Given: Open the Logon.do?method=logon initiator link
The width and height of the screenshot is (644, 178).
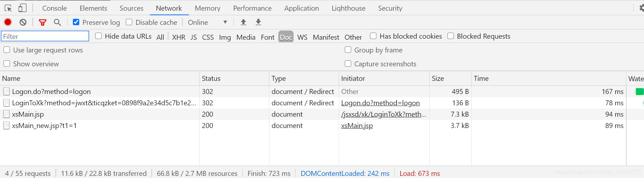Looking at the screenshot, I should [x=380, y=103].
